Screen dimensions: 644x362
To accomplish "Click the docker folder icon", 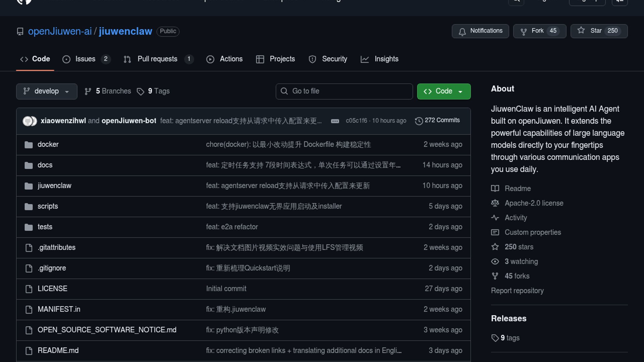I will (x=29, y=145).
